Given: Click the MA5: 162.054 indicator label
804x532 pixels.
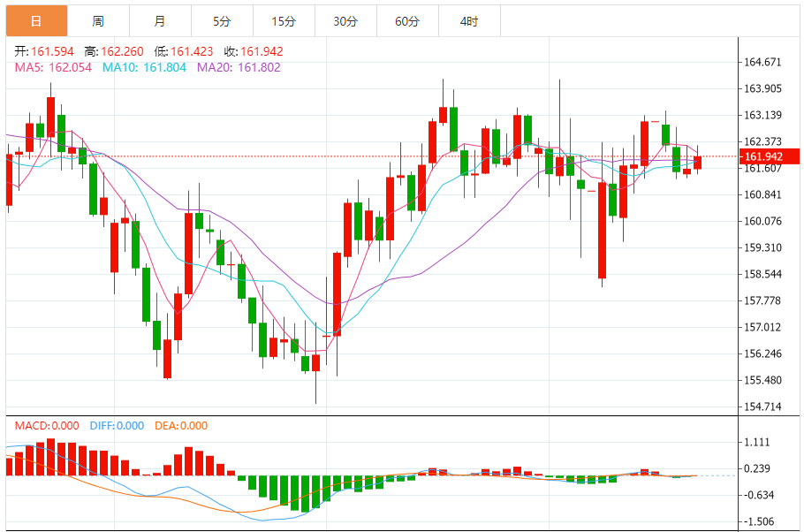Looking at the screenshot, I should 53,67.
